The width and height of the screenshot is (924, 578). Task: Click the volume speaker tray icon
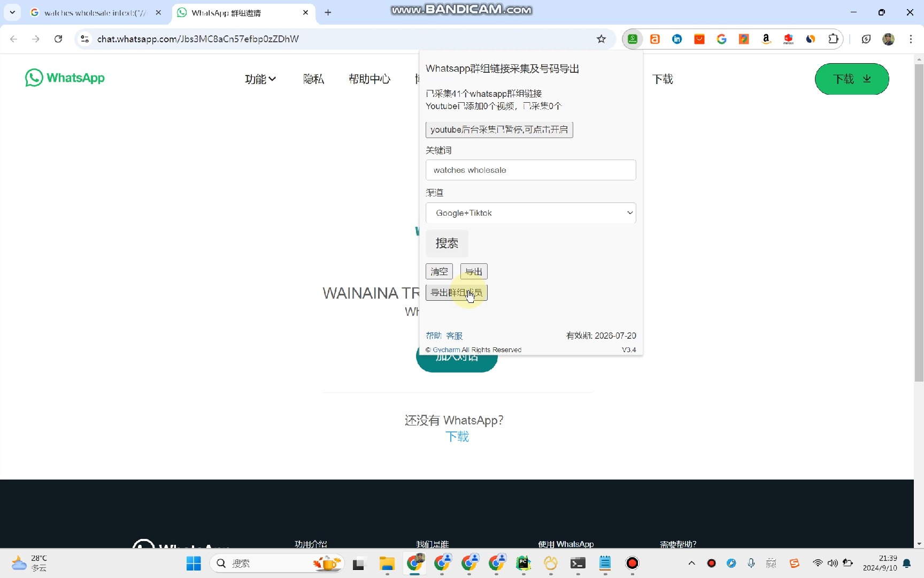pyautogui.click(x=833, y=563)
